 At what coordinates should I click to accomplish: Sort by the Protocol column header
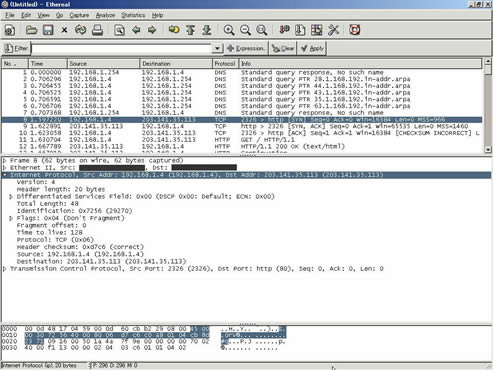(x=225, y=64)
